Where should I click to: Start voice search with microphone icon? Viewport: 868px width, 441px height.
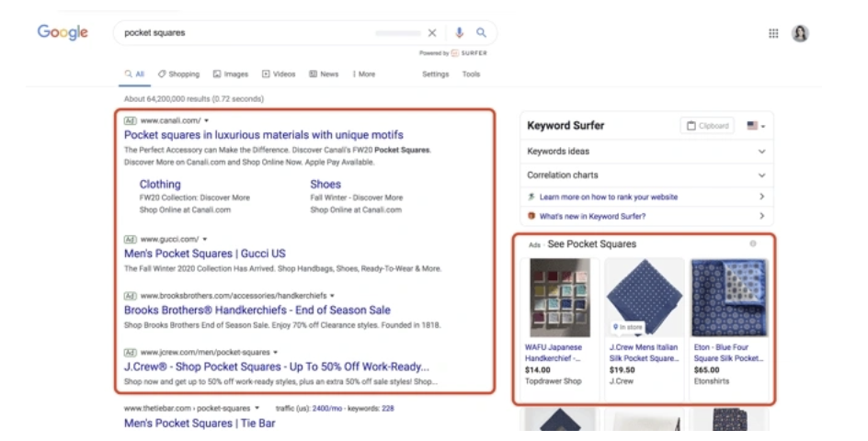459,33
